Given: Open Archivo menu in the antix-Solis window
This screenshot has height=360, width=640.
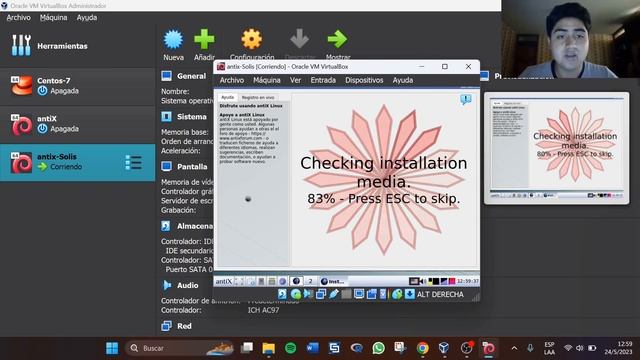Looking at the screenshot, I should click(232, 80).
